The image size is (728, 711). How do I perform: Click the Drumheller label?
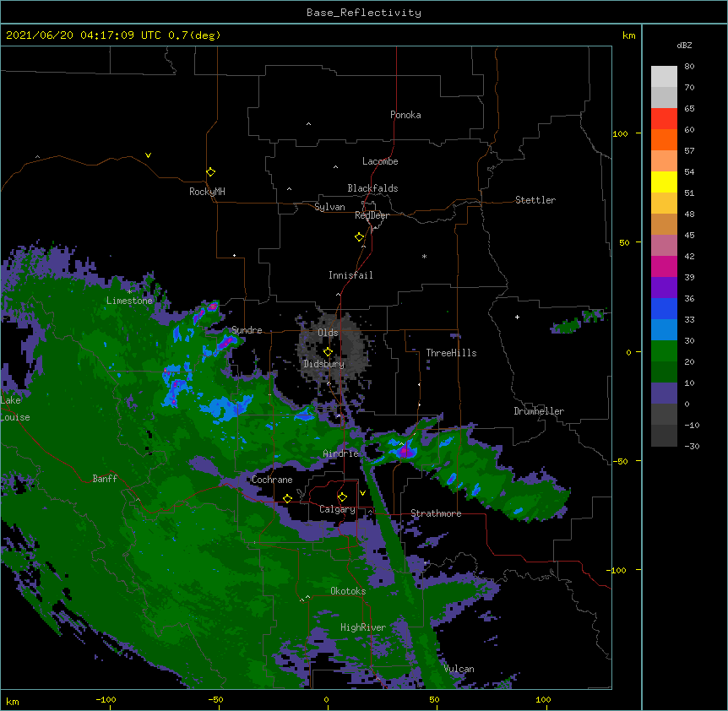point(539,411)
